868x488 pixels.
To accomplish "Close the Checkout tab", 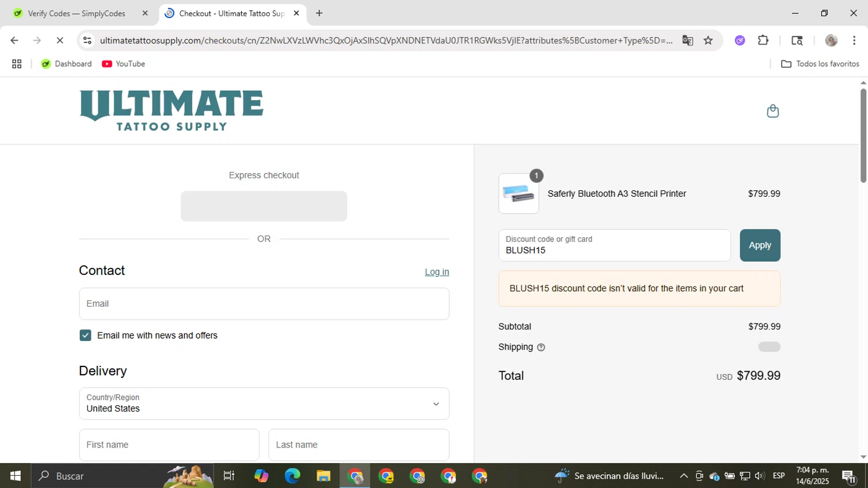I will pyautogui.click(x=296, y=13).
